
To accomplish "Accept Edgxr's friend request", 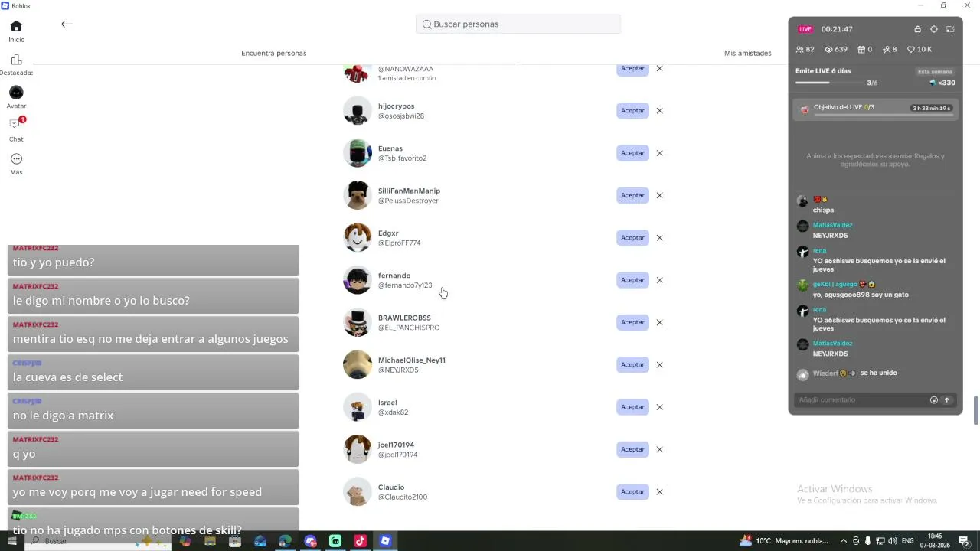I will point(632,237).
